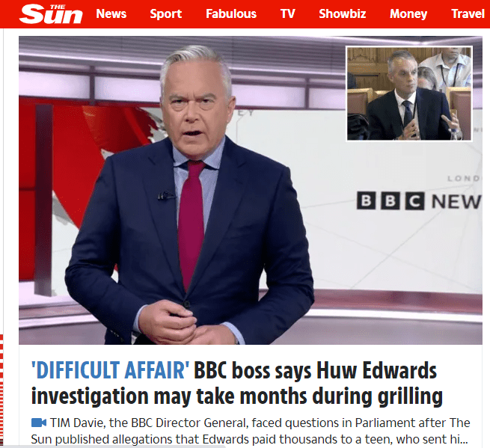Open the Huw Edwards investigation headline
This screenshot has height=448, width=490.
click(237, 384)
